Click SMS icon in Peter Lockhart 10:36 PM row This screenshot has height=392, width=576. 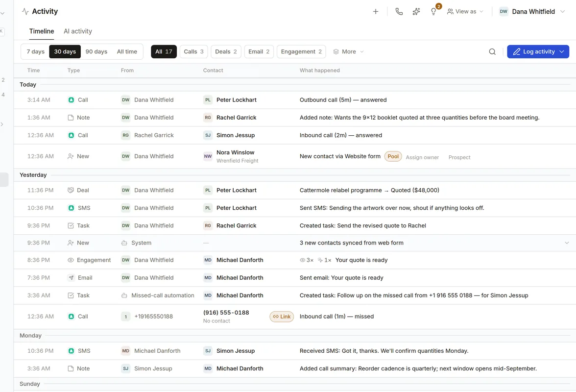point(72,208)
